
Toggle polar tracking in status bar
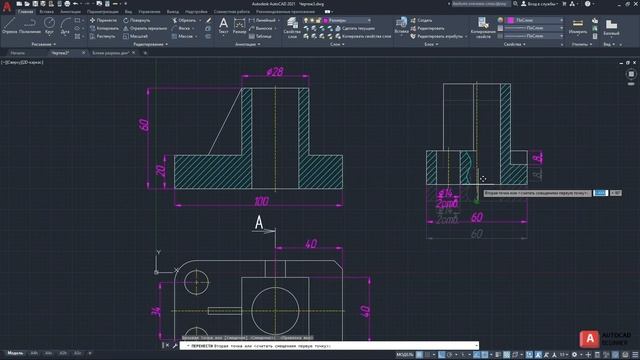(x=449, y=355)
